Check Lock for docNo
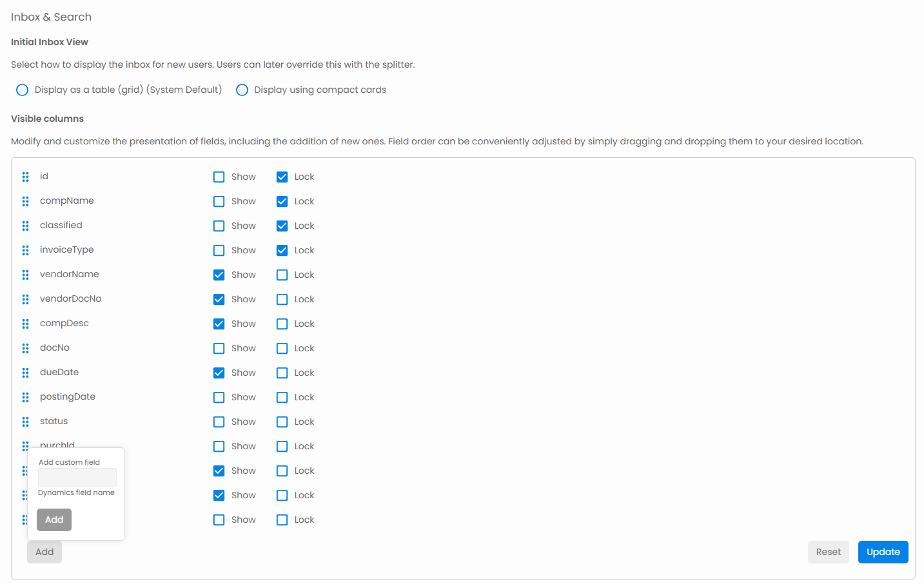 pos(282,348)
